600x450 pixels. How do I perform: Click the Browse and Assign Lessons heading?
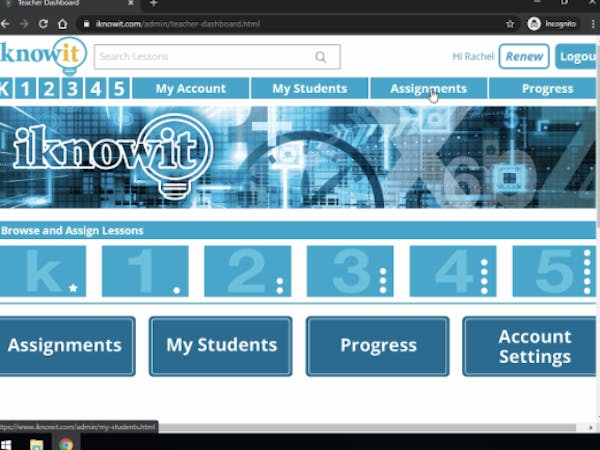pyautogui.click(x=72, y=230)
